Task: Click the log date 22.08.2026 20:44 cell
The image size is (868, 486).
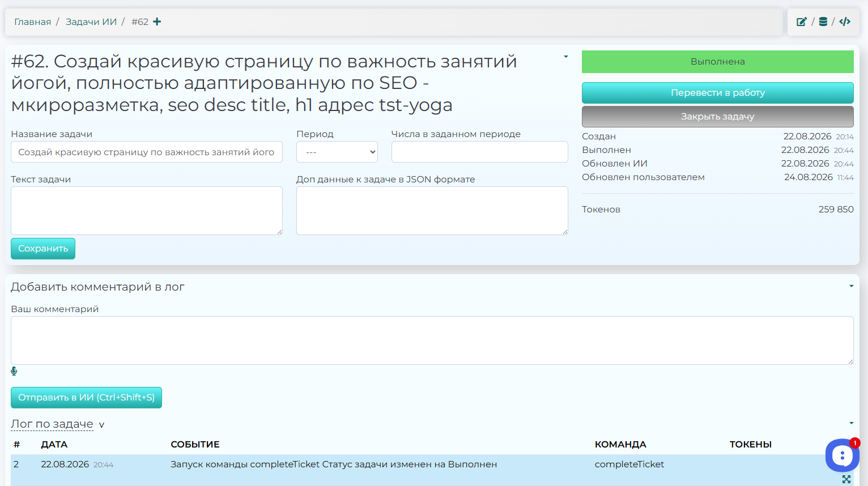Action: 77,464
